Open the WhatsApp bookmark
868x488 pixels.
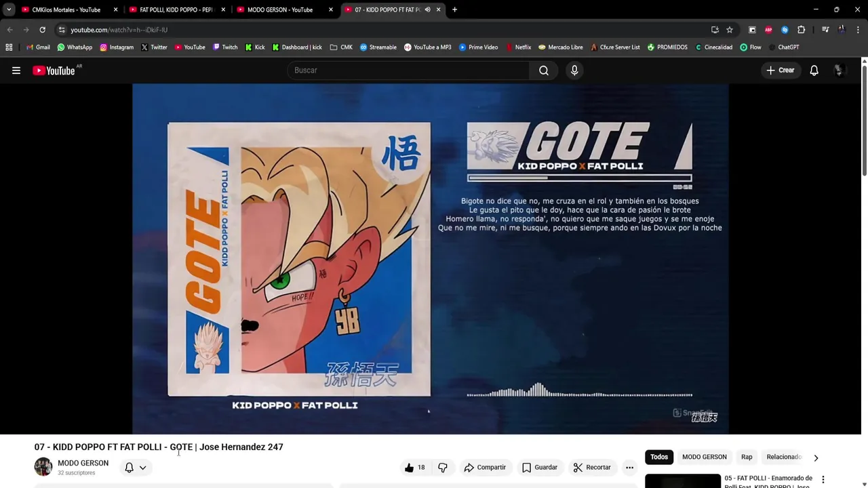(x=75, y=47)
